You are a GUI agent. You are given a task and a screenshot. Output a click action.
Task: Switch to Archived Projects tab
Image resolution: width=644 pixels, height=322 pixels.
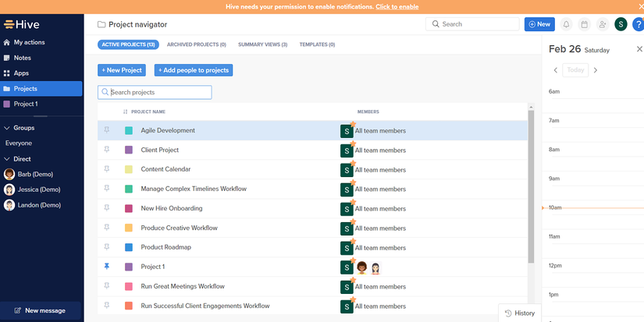pos(196,44)
